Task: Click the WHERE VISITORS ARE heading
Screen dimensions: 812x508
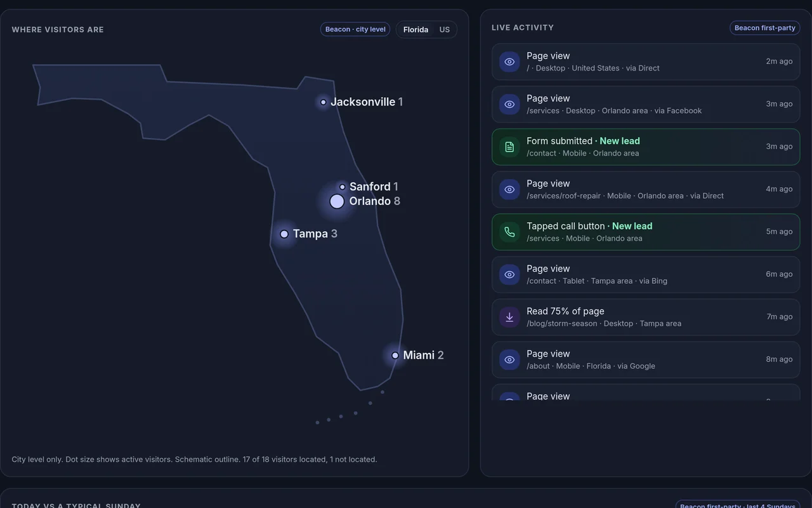Action: click(58, 30)
